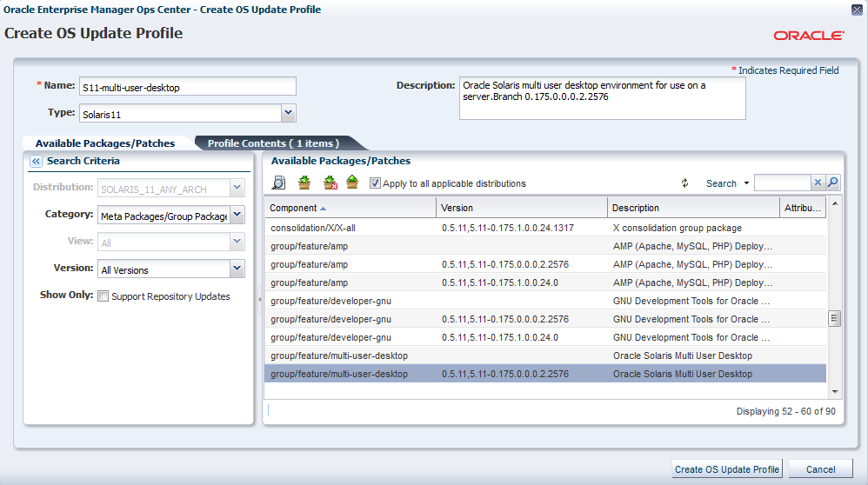Select developer-gnu version 0.175.1.0.0.24.0 row
Screen dimensions: 868x485
pyautogui.click(x=545, y=337)
